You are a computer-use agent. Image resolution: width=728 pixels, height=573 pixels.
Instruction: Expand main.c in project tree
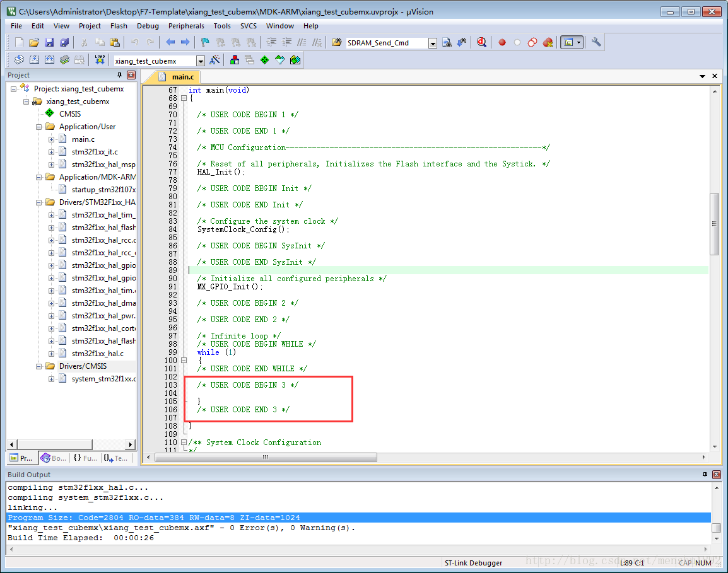52,139
